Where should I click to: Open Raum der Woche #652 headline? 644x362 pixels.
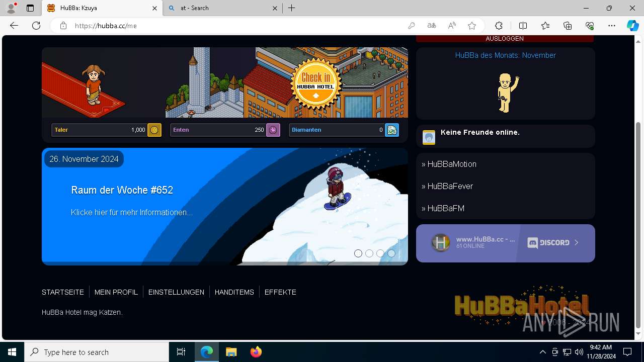(x=122, y=190)
